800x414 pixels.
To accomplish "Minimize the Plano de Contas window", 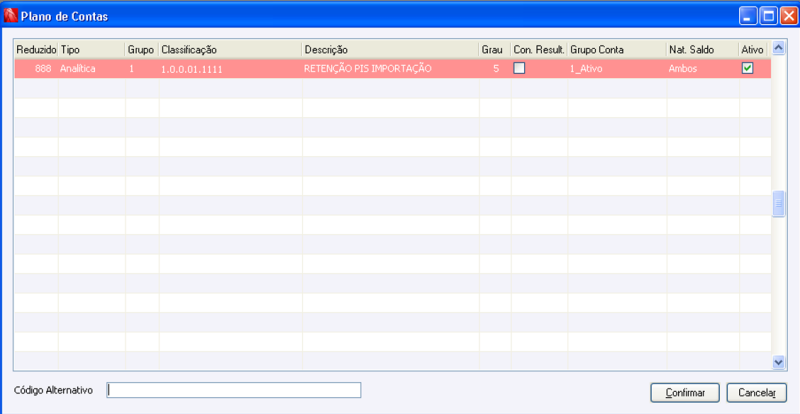I will [x=748, y=16].
